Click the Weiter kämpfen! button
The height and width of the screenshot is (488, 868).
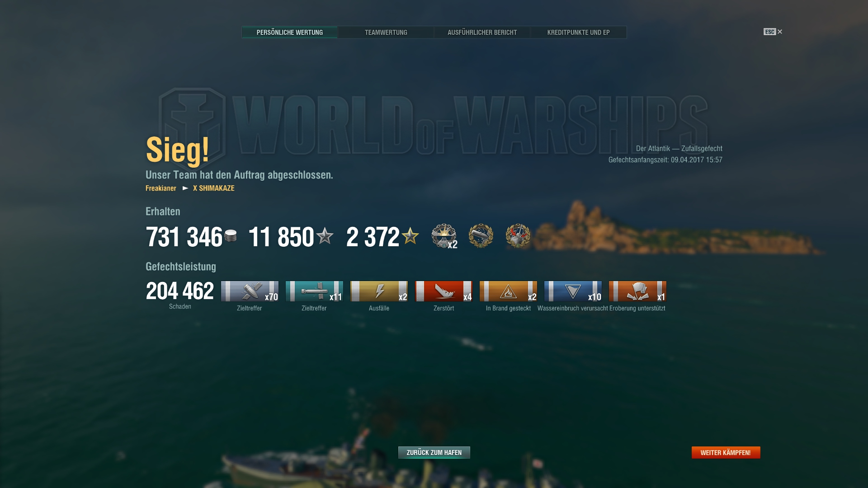coord(726,452)
